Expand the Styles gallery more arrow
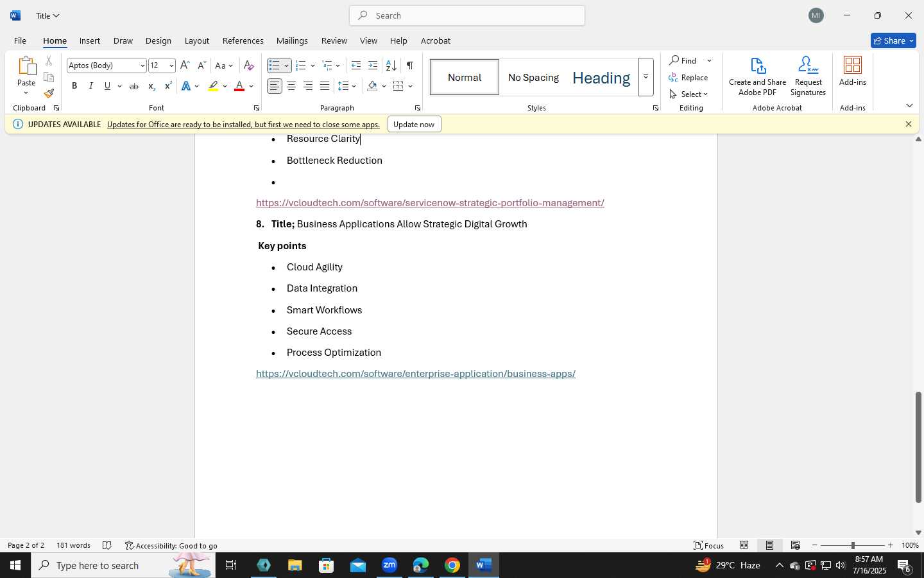Viewport: 924px width, 578px height. point(646,77)
